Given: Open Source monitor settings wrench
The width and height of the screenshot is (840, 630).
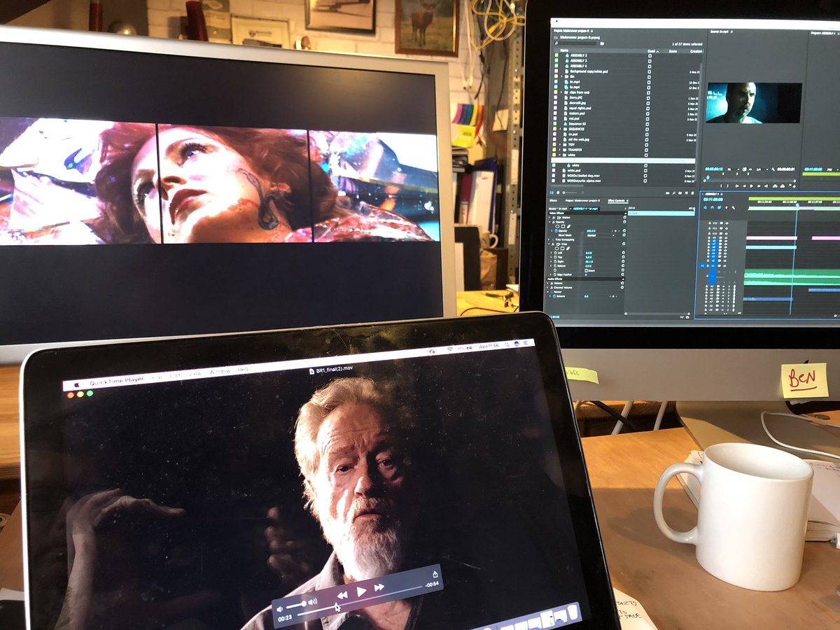Looking at the screenshot, I should coord(773,169).
